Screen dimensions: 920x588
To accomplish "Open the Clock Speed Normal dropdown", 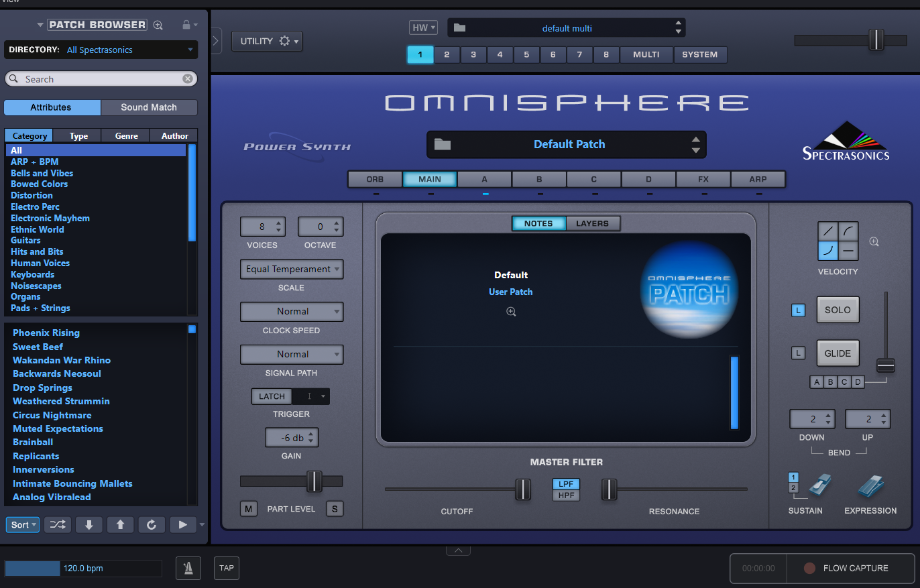I will [x=292, y=312].
